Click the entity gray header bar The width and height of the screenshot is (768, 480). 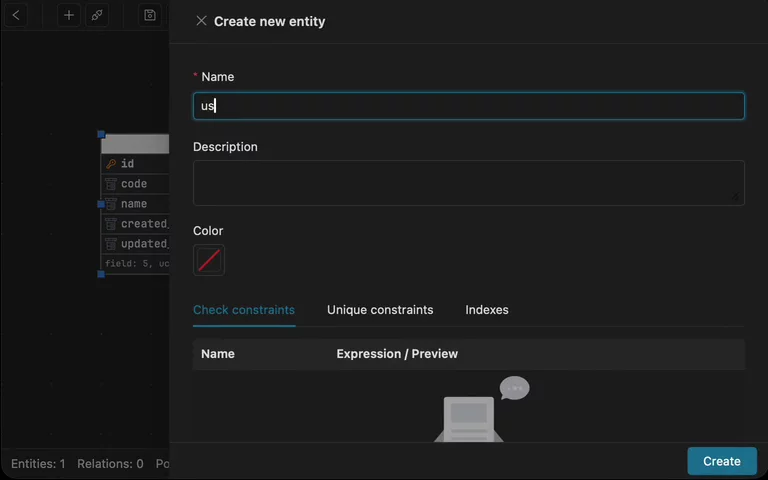click(135, 144)
